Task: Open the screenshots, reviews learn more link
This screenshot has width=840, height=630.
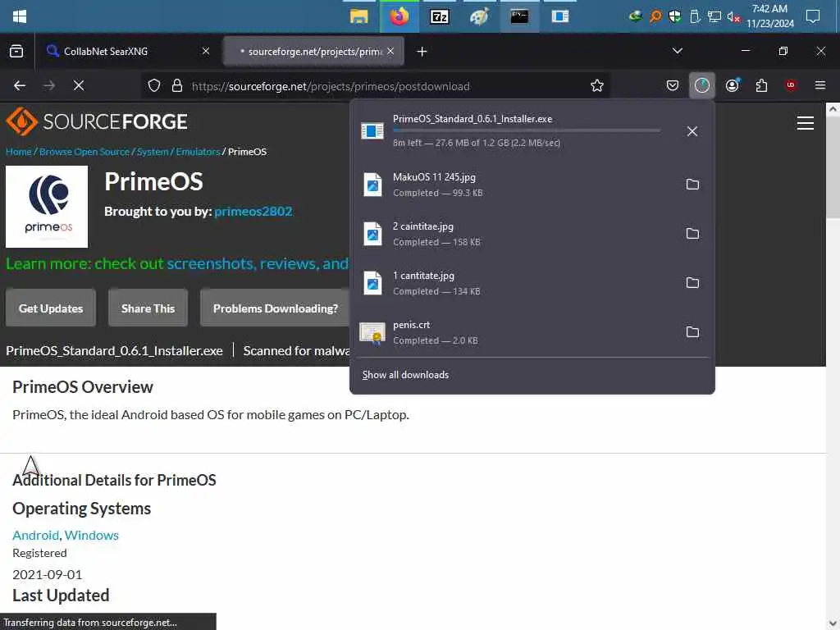Action: 257,263
